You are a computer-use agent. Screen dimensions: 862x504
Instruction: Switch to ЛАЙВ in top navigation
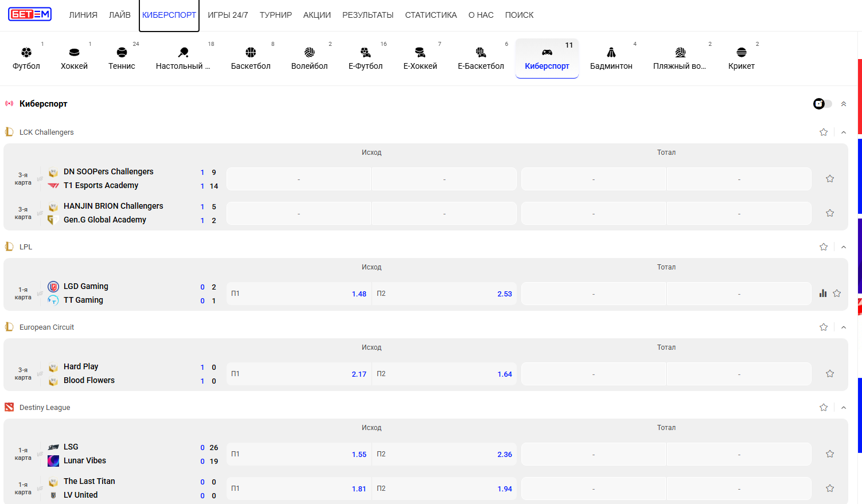pos(120,15)
